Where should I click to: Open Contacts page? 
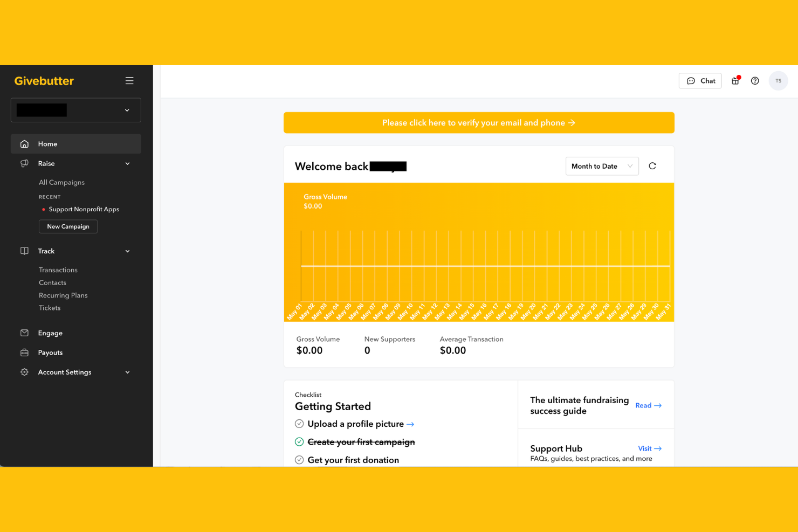[52, 282]
